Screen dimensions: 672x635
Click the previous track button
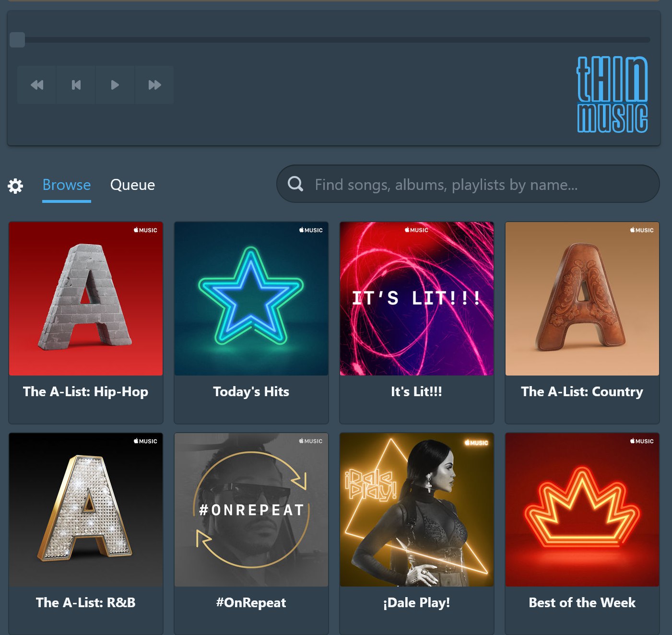click(x=76, y=85)
